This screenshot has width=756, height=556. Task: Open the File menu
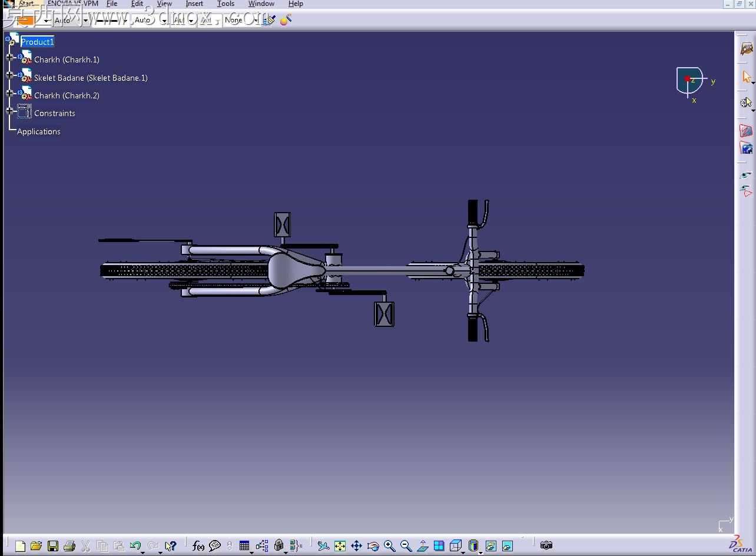click(x=112, y=4)
